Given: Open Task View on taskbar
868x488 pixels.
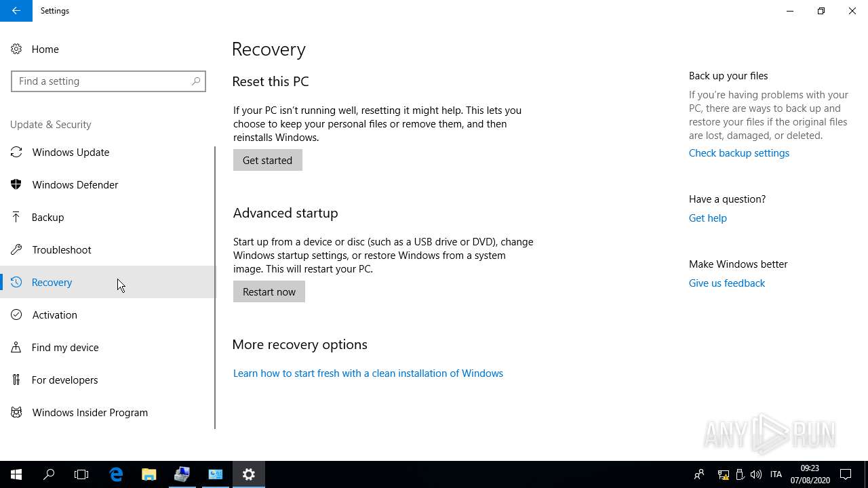Looking at the screenshot, I should (x=81, y=474).
